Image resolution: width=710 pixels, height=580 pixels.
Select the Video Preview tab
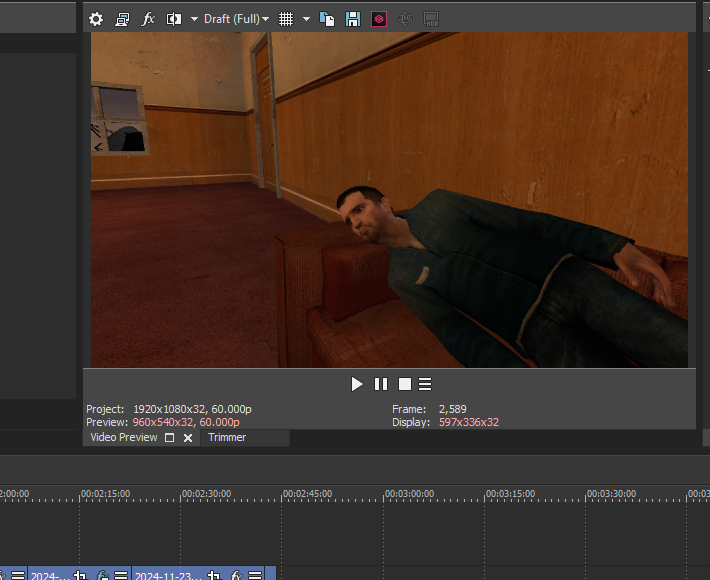[123, 437]
